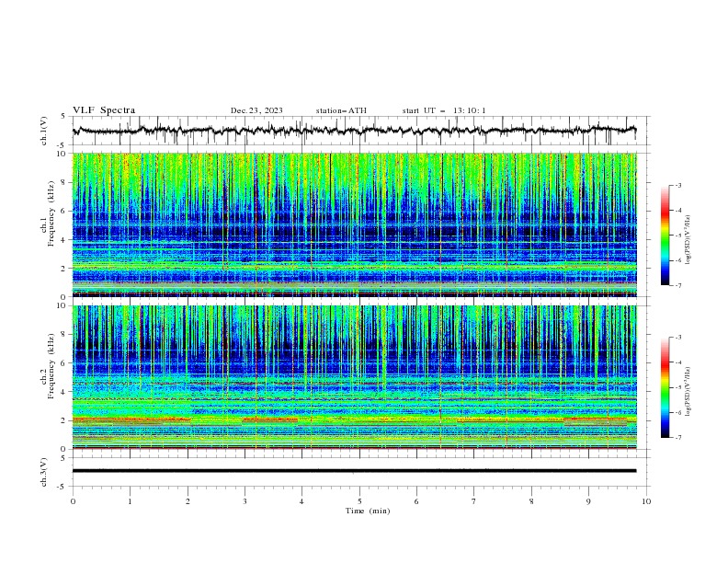Click the -5 label on ch.1 color bar
728x563 pixels.
pyautogui.click(x=678, y=236)
